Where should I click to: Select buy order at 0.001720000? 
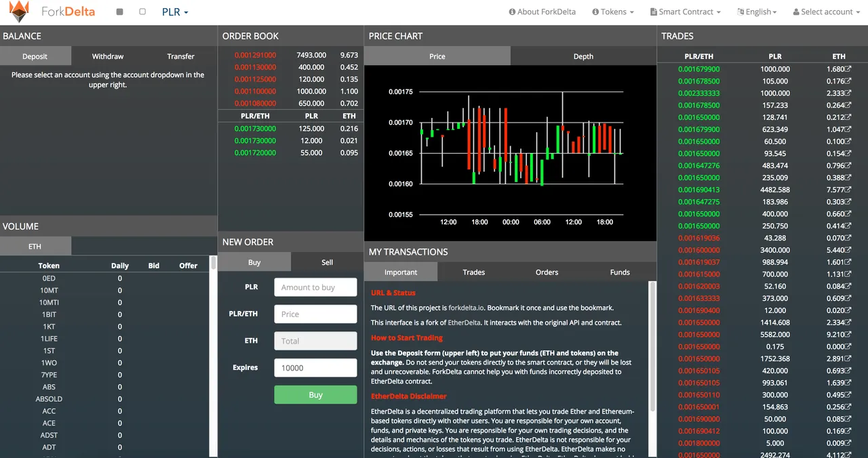pyautogui.click(x=291, y=153)
